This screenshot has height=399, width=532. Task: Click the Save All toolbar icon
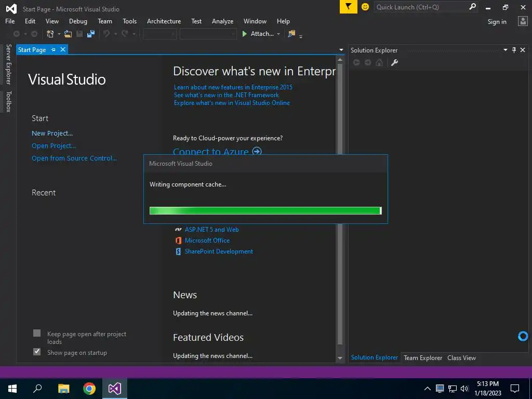coord(91,34)
